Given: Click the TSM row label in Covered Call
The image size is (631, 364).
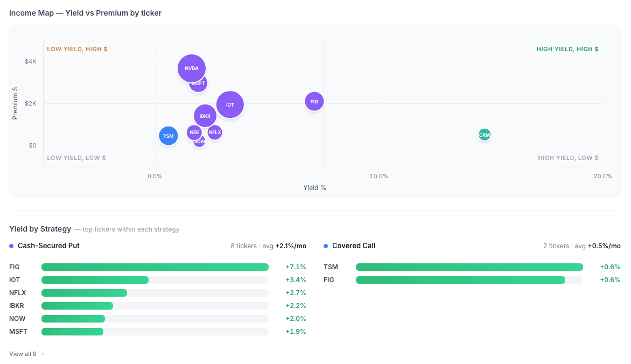Looking at the screenshot, I should 331,267.
